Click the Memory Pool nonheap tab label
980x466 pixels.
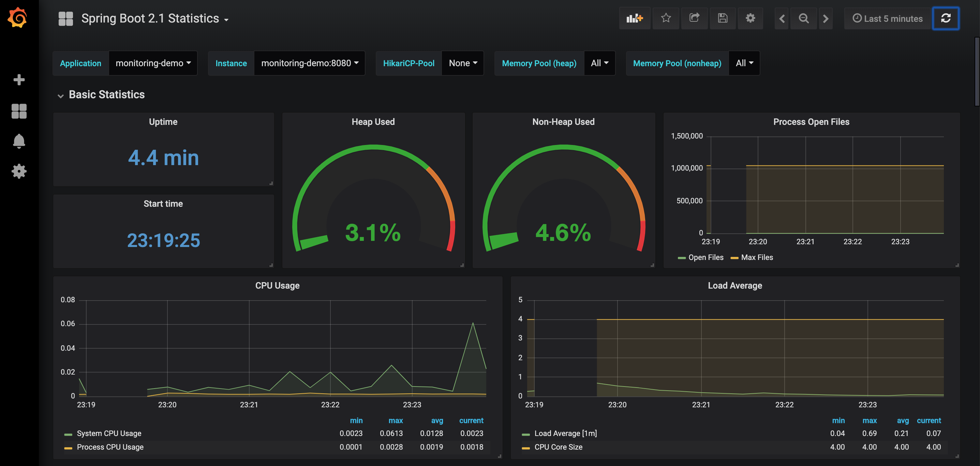point(678,62)
